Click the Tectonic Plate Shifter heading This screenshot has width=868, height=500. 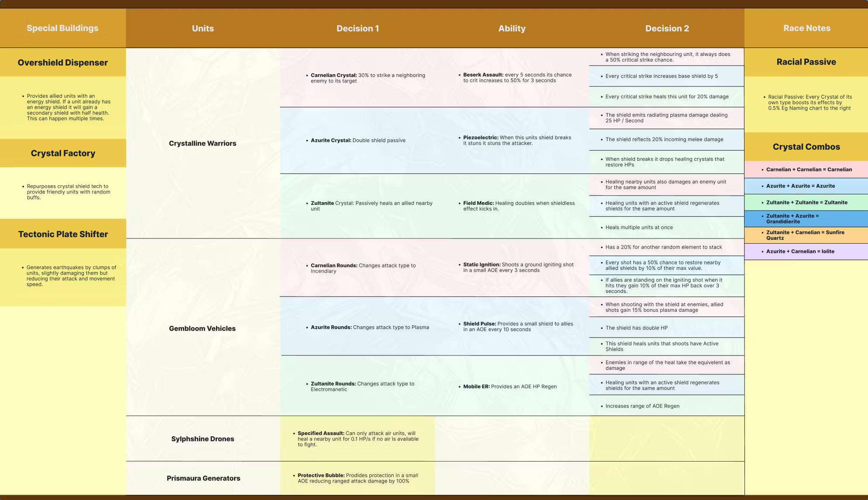pyautogui.click(x=63, y=234)
